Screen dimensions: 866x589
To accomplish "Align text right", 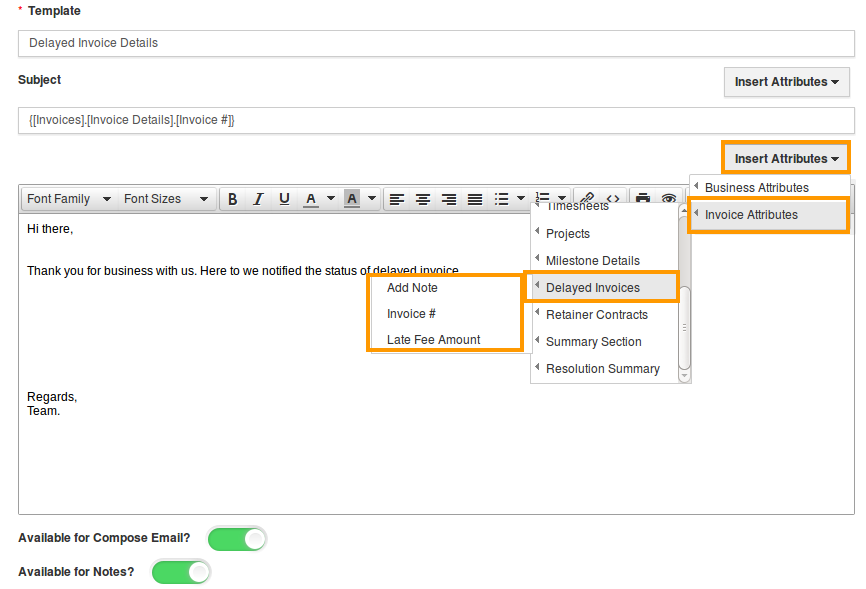I will (x=449, y=199).
